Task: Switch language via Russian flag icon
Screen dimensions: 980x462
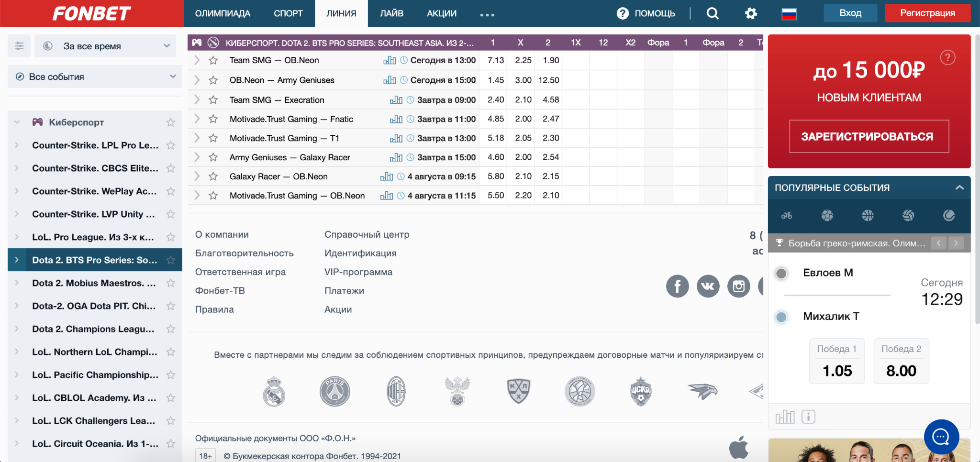Action: [x=789, y=14]
